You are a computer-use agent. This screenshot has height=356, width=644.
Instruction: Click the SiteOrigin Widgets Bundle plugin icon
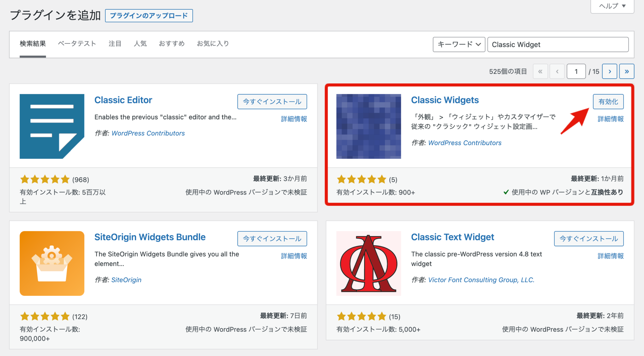tap(52, 263)
